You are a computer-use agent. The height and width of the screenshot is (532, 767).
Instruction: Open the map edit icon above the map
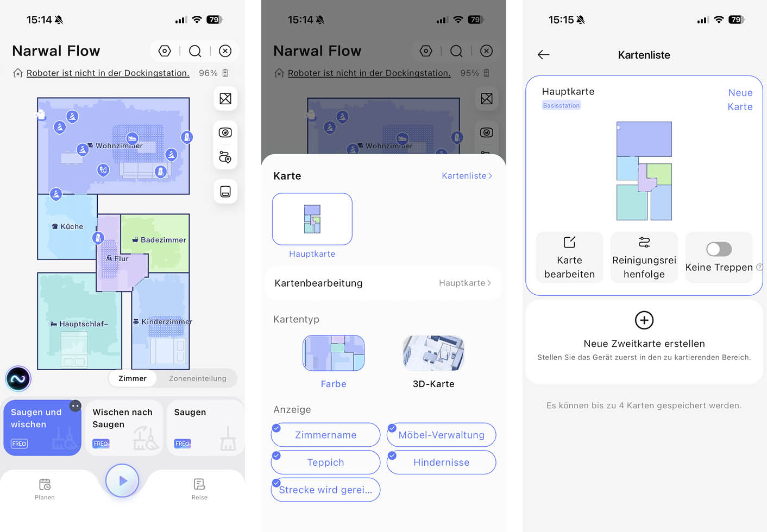click(x=225, y=98)
